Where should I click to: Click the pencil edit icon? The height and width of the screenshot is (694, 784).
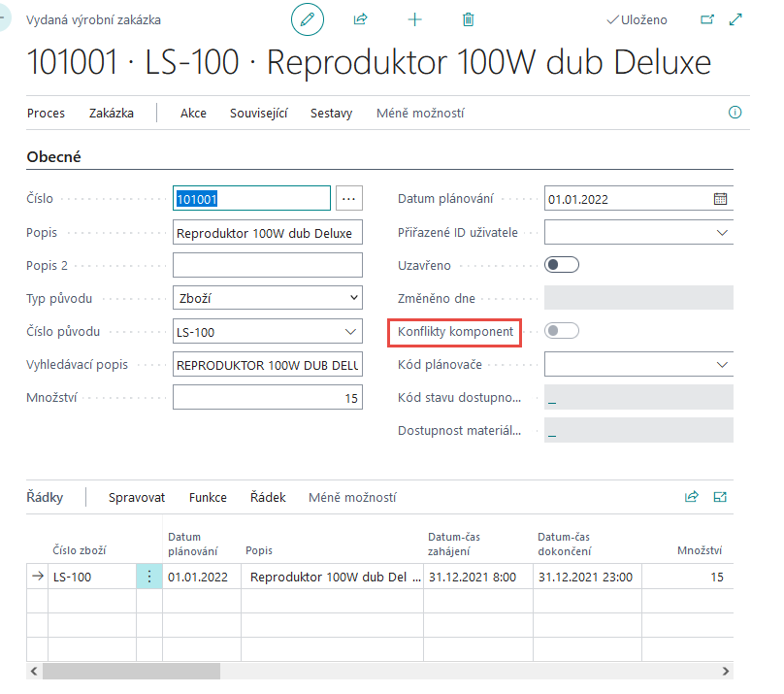click(x=308, y=19)
